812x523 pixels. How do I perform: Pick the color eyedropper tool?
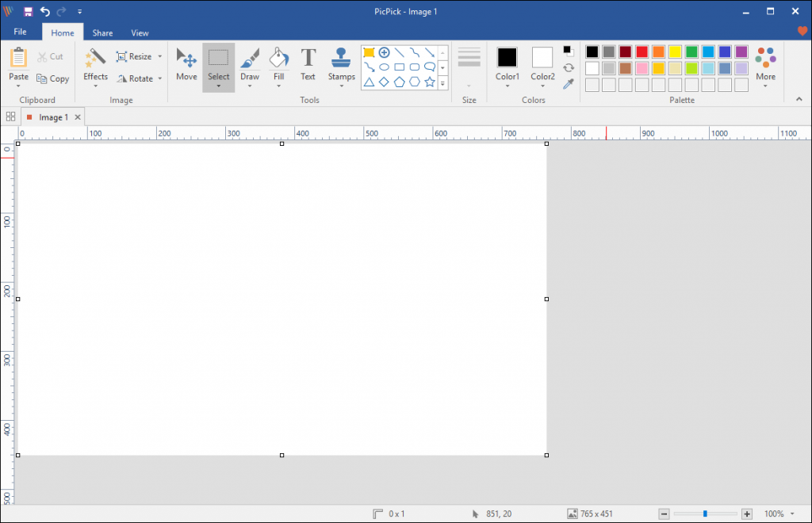[569, 82]
